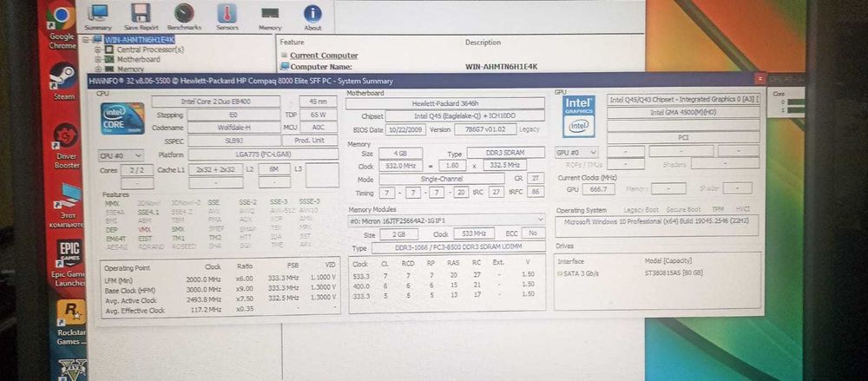Viewport: 868px width, 381px height.
Task: Click the DDR3 SDRAM memory type field
Action: click(506, 152)
